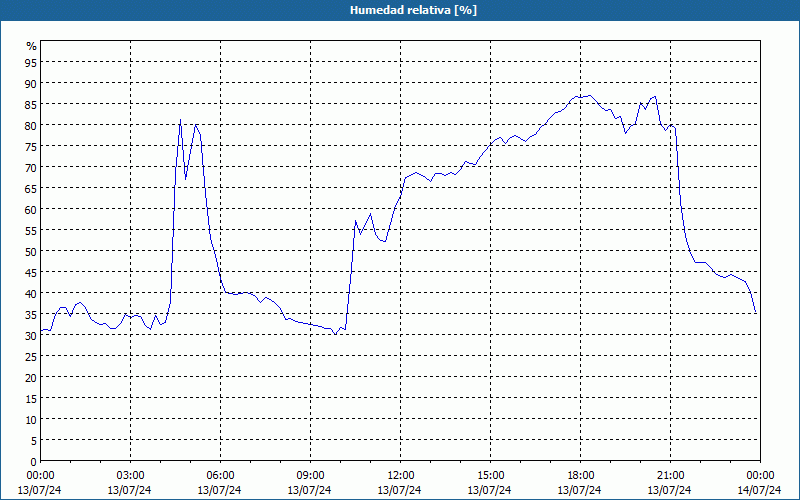
Task: Select the 0 y-axis tick label
Action: click(34, 462)
